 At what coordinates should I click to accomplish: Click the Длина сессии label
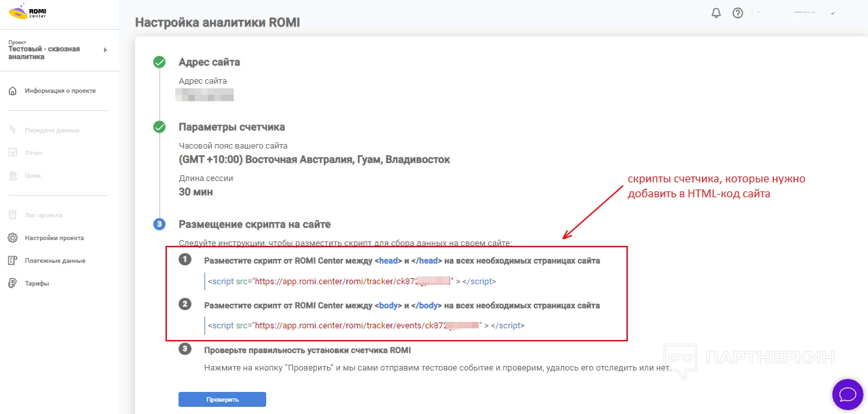206,178
